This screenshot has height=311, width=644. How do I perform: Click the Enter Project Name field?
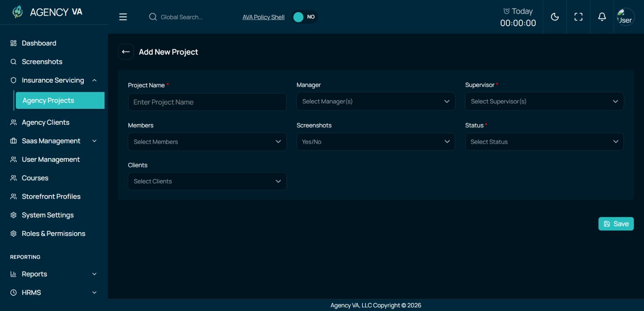[x=207, y=102]
